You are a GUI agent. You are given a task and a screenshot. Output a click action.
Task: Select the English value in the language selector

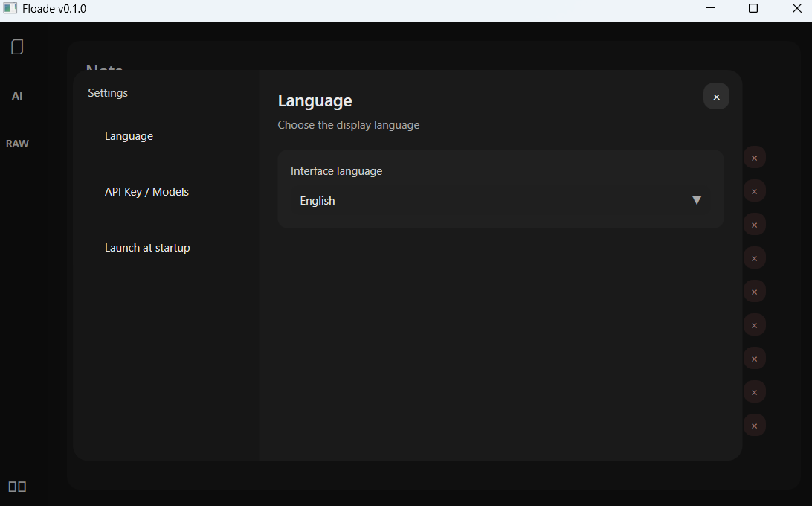[x=317, y=200]
